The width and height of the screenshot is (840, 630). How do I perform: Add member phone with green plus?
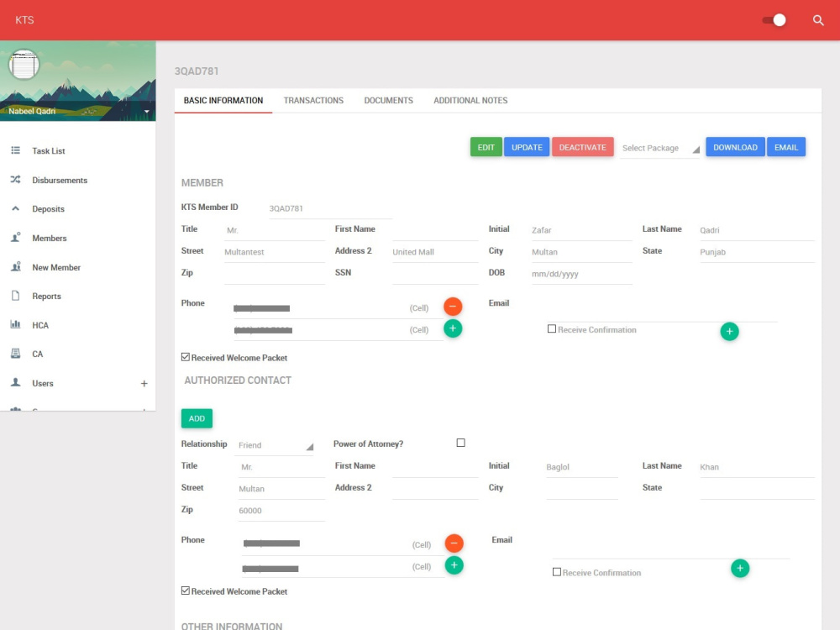pyautogui.click(x=453, y=328)
